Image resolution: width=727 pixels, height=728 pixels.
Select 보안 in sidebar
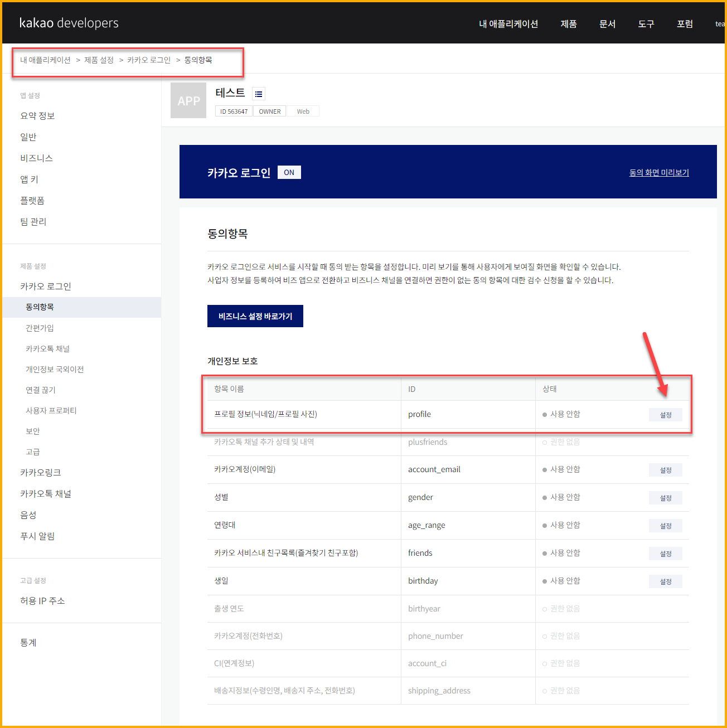point(33,431)
